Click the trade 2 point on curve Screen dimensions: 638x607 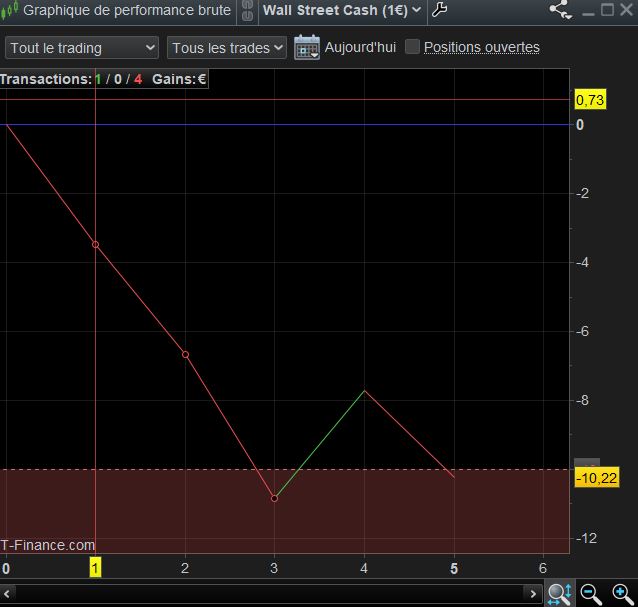(185, 355)
